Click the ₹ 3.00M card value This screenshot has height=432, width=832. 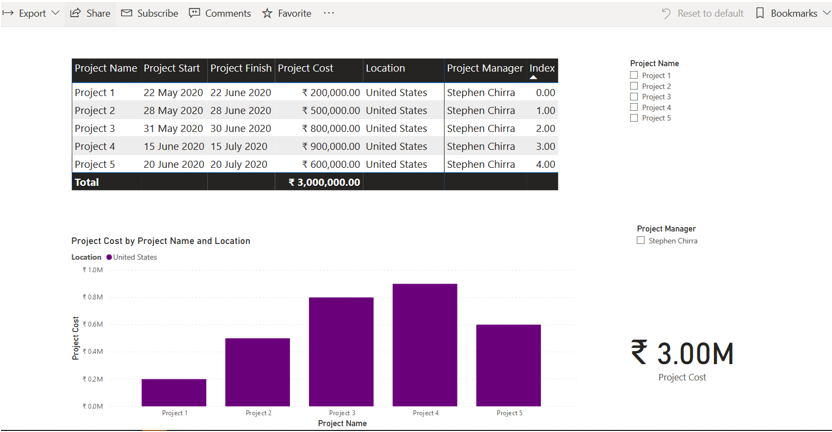(682, 353)
